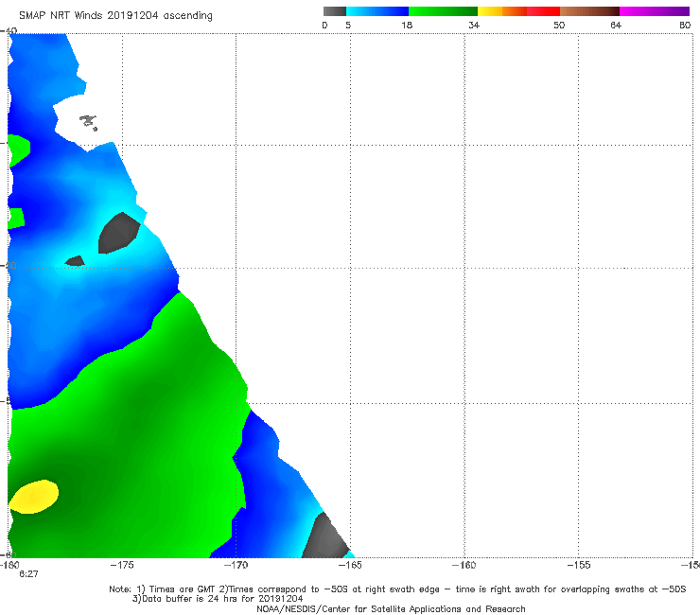Click the longitude label '-170'

tap(236, 565)
